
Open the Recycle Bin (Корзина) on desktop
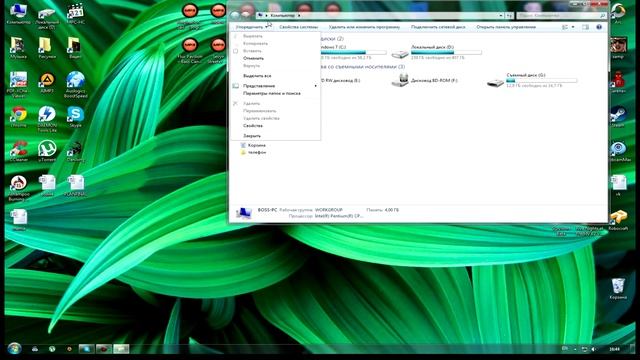(618, 289)
